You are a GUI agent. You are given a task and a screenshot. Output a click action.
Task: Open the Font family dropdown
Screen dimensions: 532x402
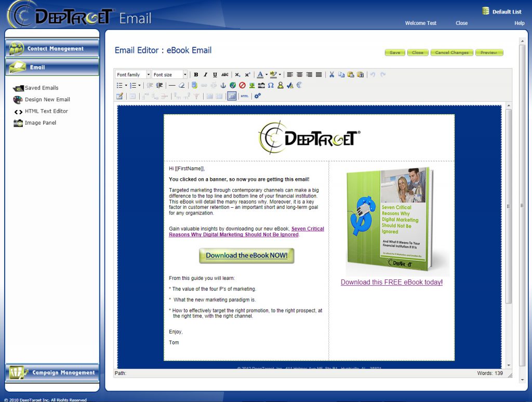tap(132, 75)
